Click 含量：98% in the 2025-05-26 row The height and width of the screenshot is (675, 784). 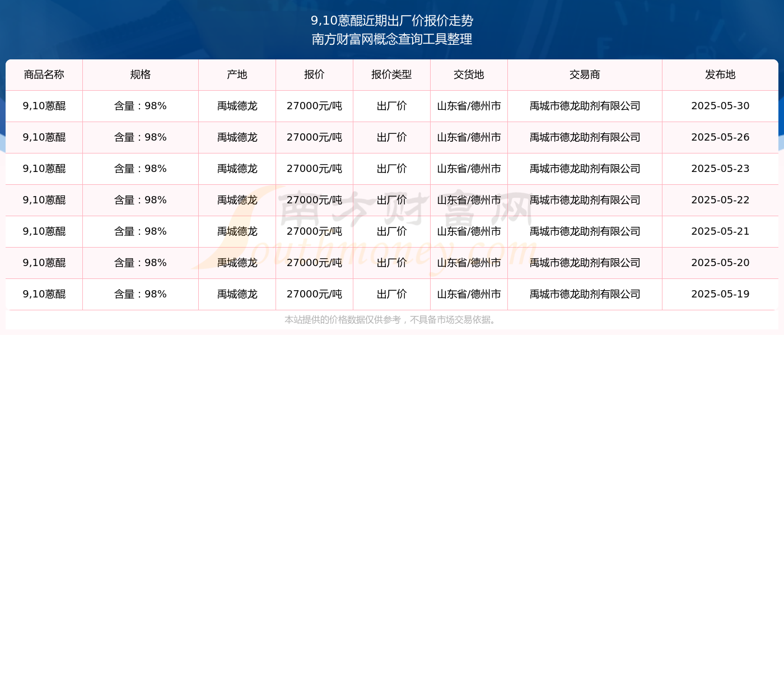tap(141, 137)
